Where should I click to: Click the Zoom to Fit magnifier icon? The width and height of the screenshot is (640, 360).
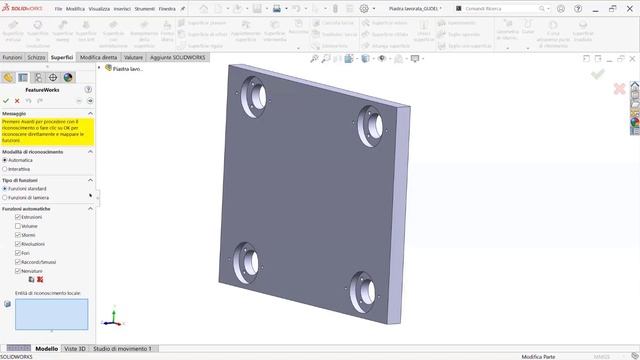[314, 59]
